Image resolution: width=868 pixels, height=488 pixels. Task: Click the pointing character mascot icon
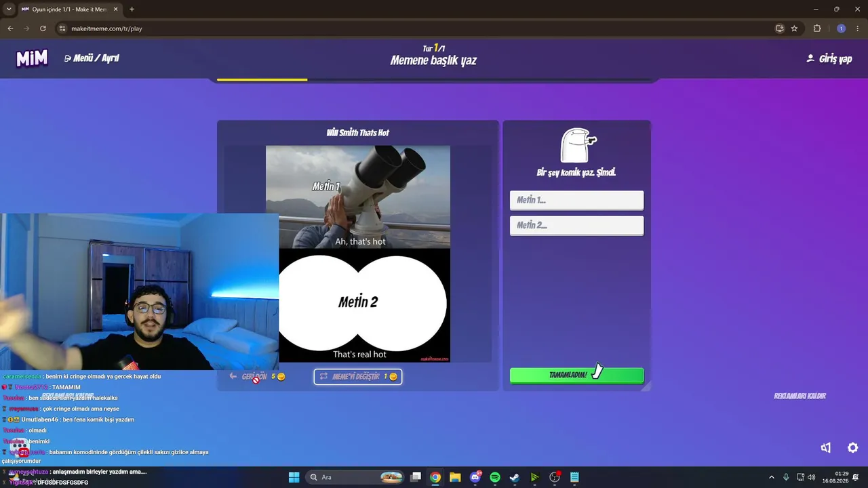578,145
